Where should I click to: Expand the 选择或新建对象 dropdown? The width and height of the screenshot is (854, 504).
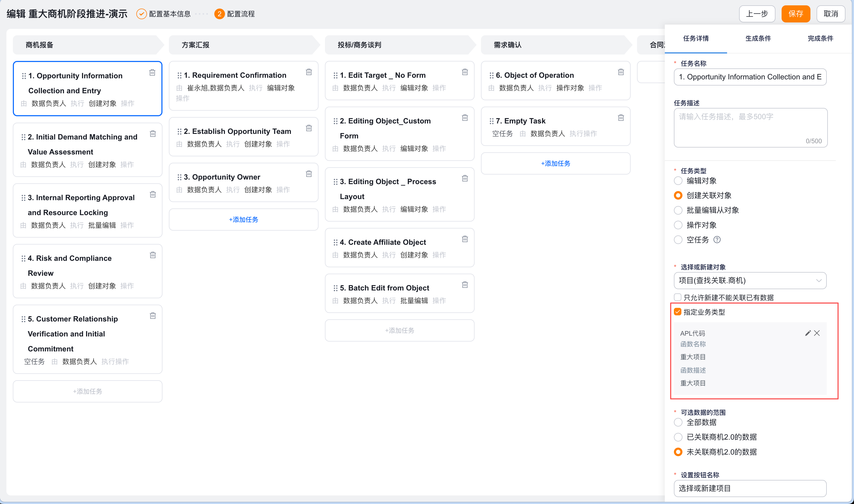[x=750, y=281]
